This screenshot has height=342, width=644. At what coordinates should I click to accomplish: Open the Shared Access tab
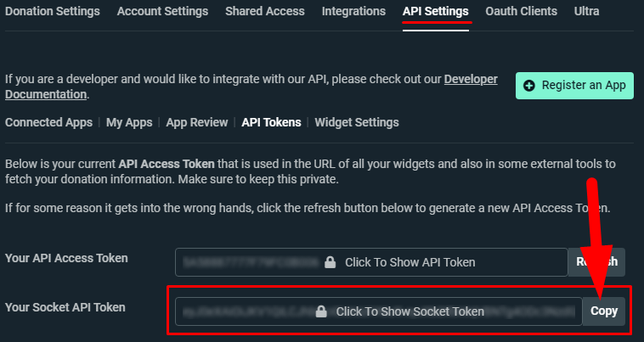[x=265, y=11]
